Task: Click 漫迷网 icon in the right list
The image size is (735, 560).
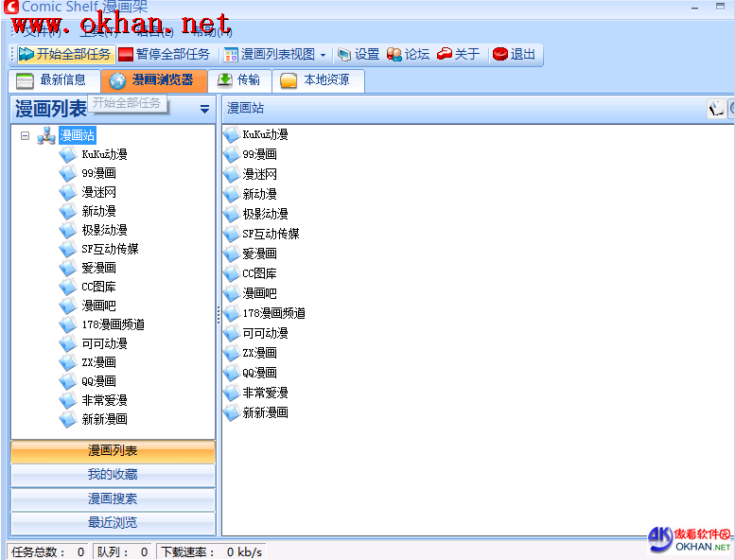Action: [x=231, y=174]
